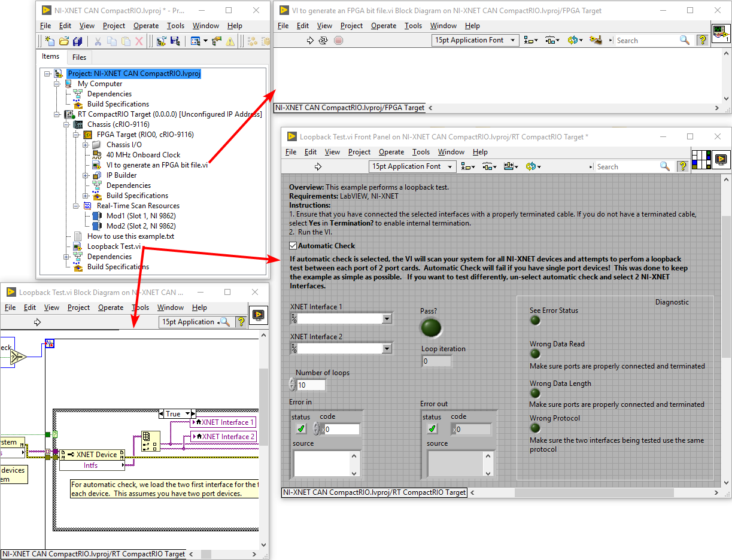This screenshot has width=732, height=560.
Task: Collapse the My Computer tree node
Action: [x=57, y=84]
